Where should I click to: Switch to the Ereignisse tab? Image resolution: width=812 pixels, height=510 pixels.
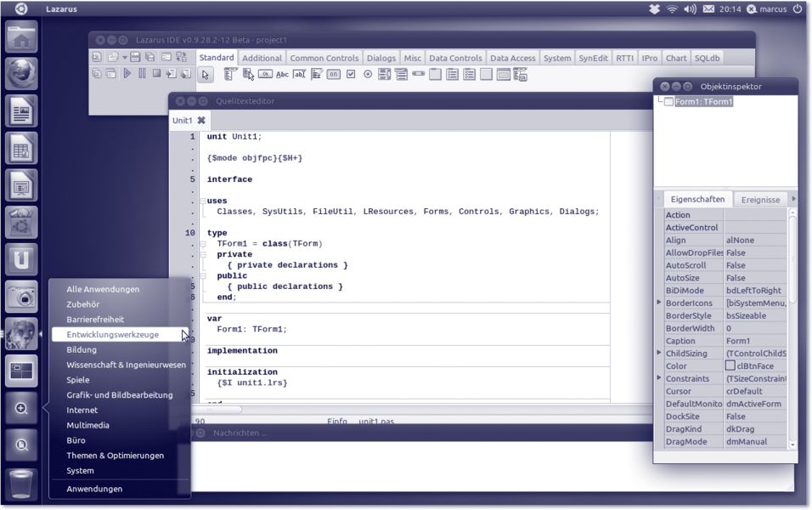coord(759,200)
